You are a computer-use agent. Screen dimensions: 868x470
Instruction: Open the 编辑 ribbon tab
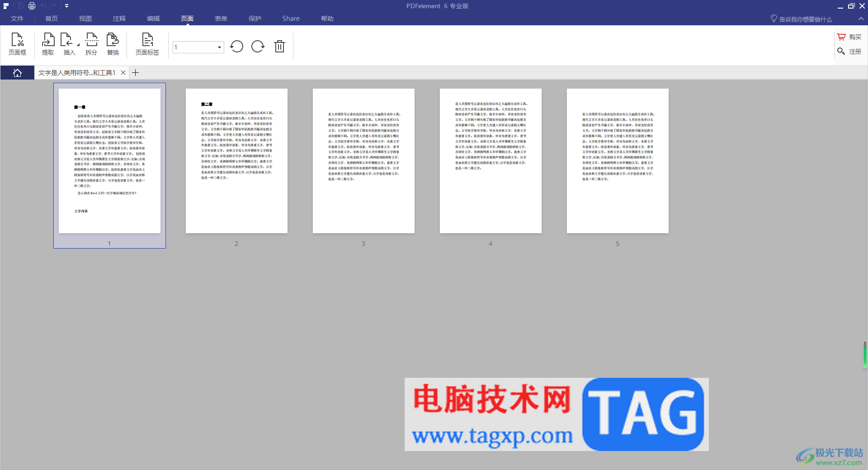tap(153, 19)
